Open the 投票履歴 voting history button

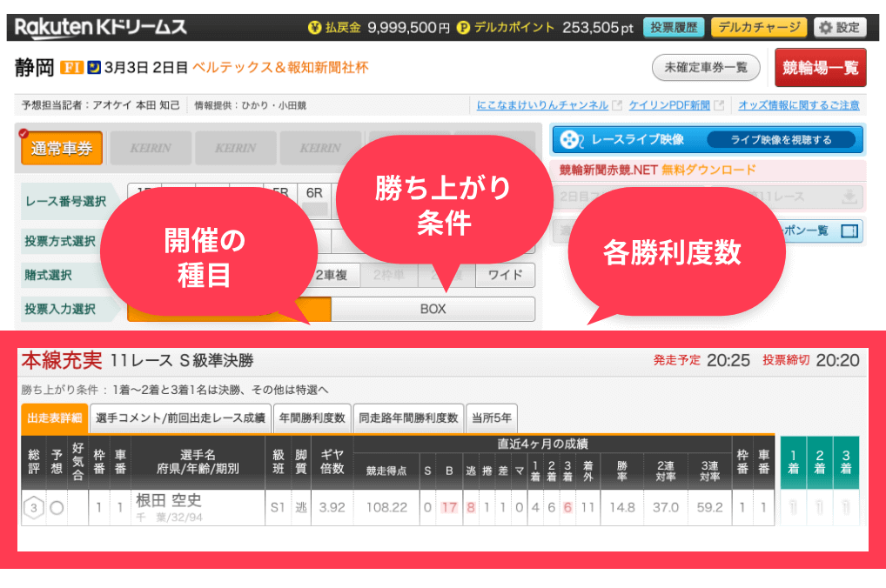pyautogui.click(x=674, y=27)
